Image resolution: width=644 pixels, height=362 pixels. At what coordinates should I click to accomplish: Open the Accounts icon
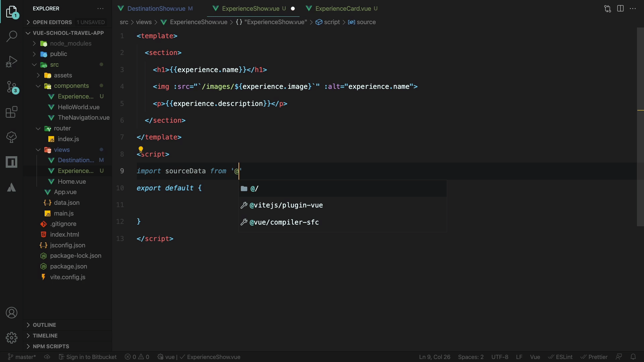coord(12,313)
